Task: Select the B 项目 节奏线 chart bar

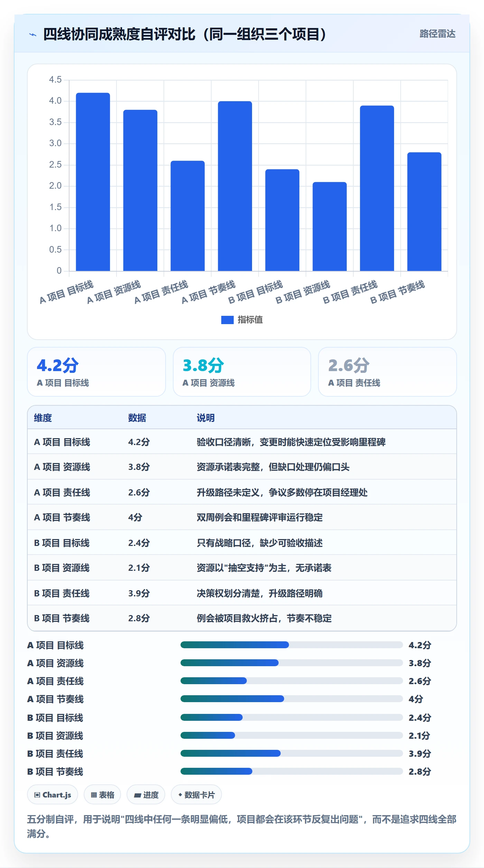Action: (x=425, y=211)
